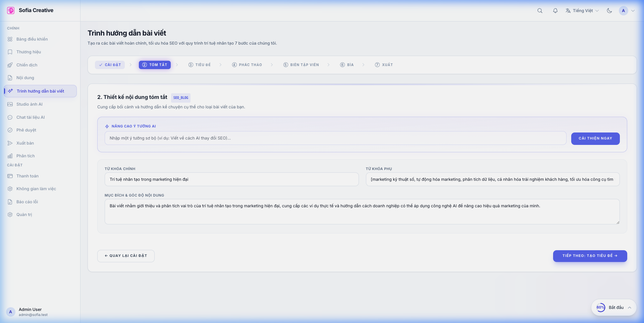This screenshot has height=323, width=644.
Task: Click the Sofia Creative logo icon
Action: coord(11,10)
